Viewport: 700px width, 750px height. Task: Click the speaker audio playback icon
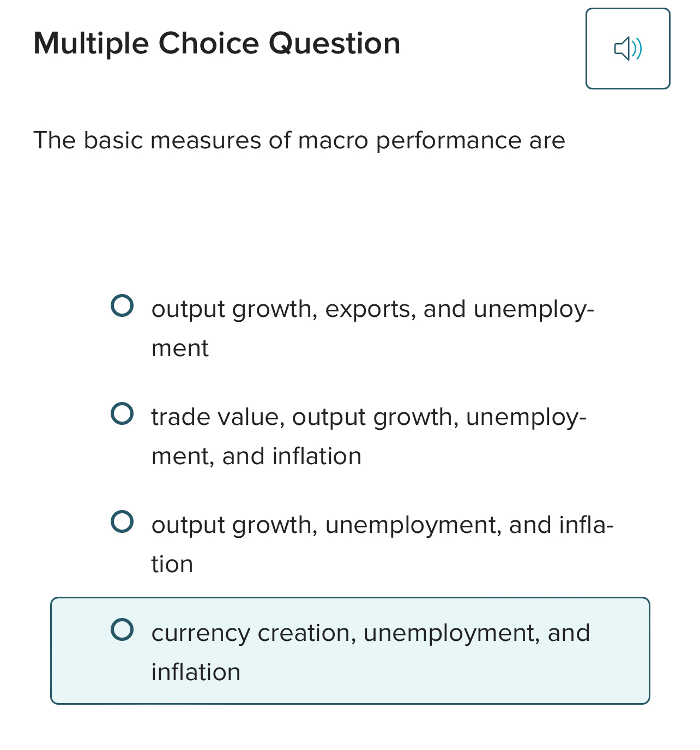click(x=628, y=49)
